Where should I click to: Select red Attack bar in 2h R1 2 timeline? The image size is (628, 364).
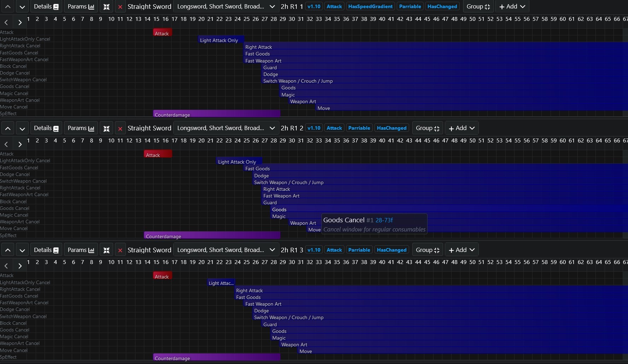pos(158,155)
